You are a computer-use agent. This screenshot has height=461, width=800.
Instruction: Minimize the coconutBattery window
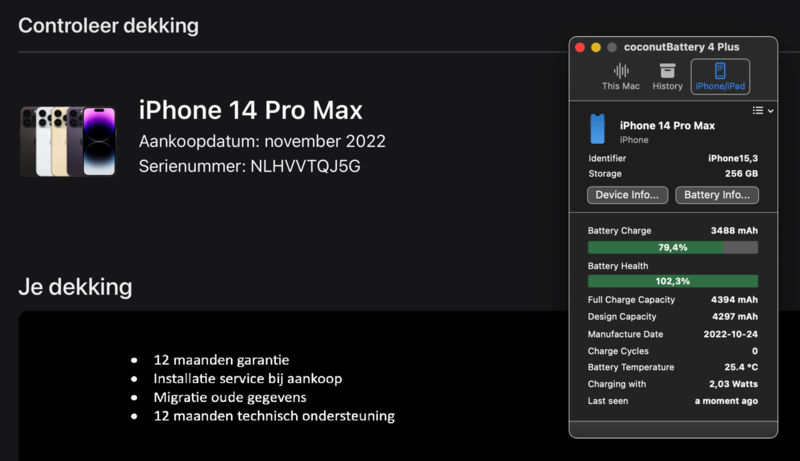(x=595, y=47)
